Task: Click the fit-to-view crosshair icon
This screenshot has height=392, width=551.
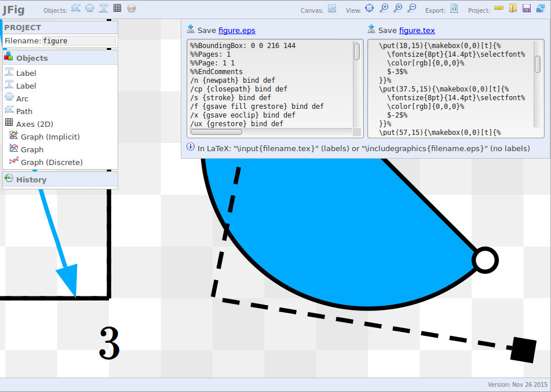Action: [x=369, y=8]
